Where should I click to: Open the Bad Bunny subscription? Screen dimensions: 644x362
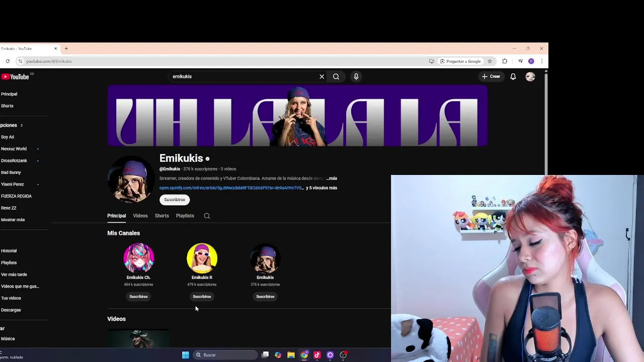click(11, 172)
